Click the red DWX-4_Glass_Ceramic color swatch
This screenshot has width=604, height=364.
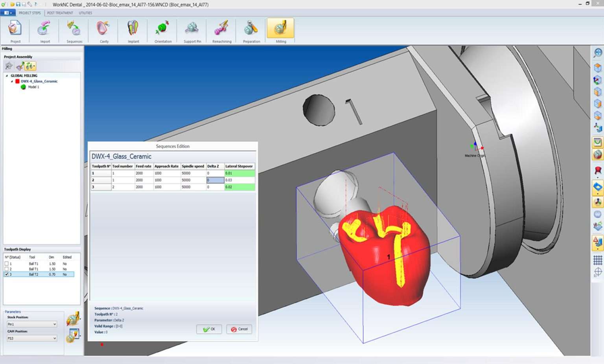coord(17,81)
